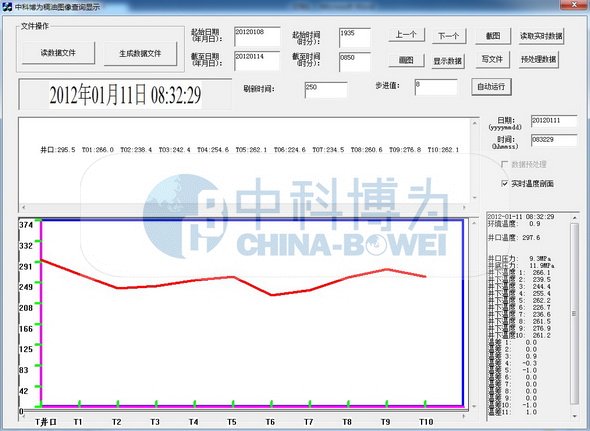Screen dimensions: 590x431
Task: Click the 显示数据 button
Action: tap(448, 61)
